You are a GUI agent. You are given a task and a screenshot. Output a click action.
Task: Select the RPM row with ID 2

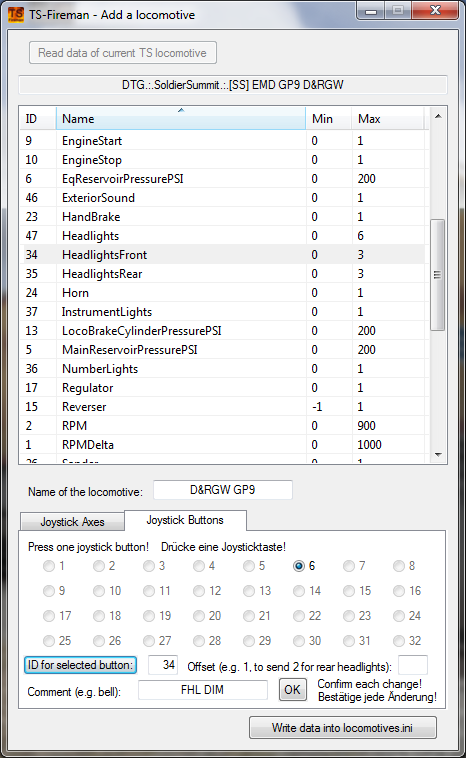point(224,426)
